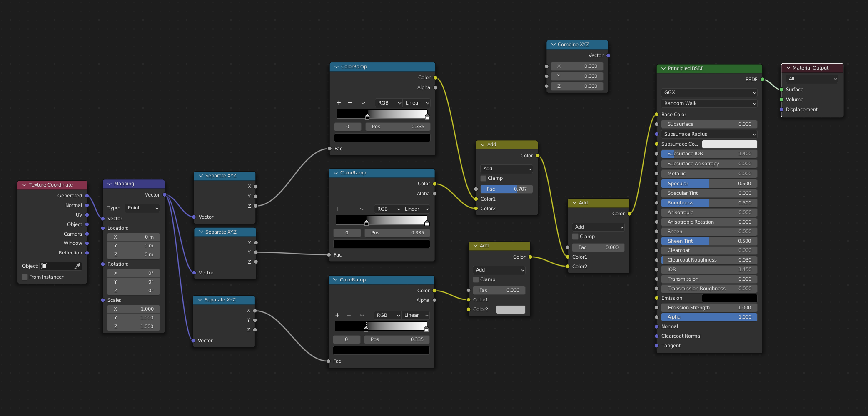
Task: Collapse the Principled BSDF node
Action: (663, 68)
